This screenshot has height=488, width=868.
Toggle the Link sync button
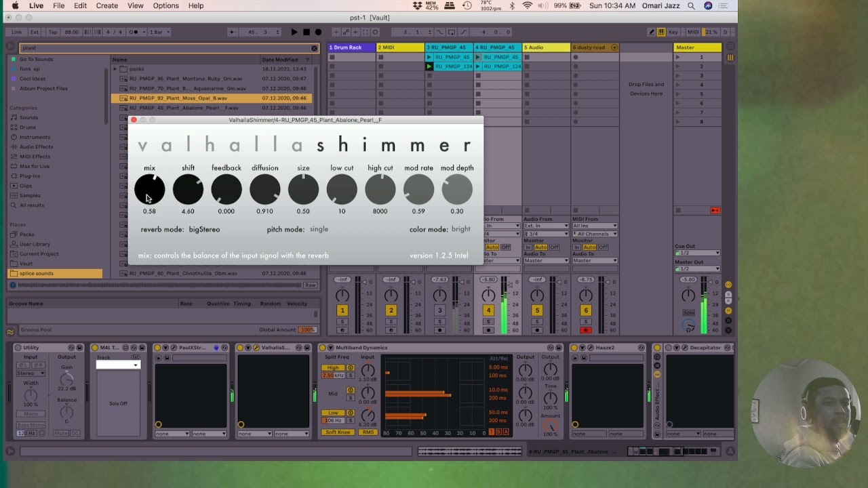pyautogui.click(x=16, y=32)
